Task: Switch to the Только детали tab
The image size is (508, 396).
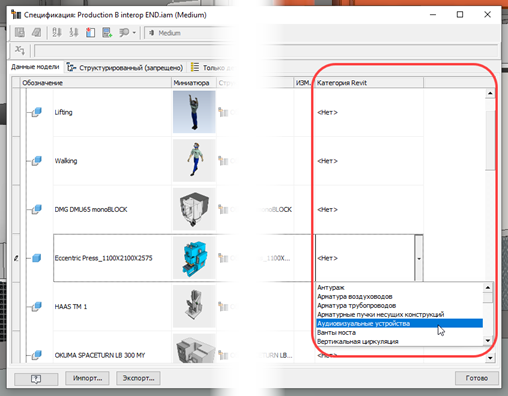Action: [213, 68]
